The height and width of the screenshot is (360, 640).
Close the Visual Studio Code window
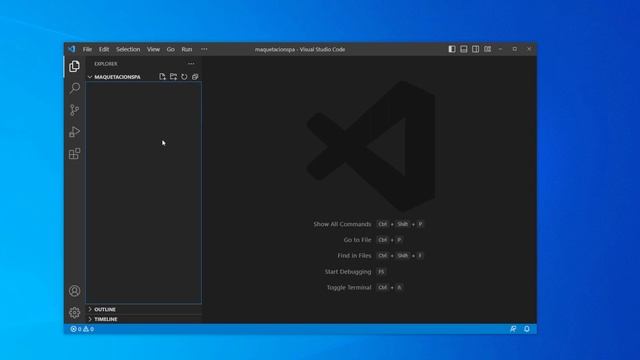click(x=529, y=49)
